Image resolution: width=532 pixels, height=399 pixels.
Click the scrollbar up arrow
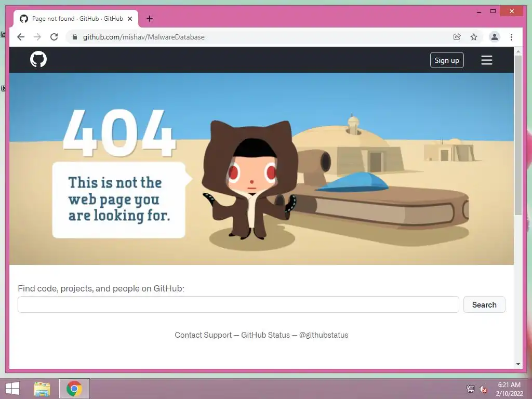point(518,51)
